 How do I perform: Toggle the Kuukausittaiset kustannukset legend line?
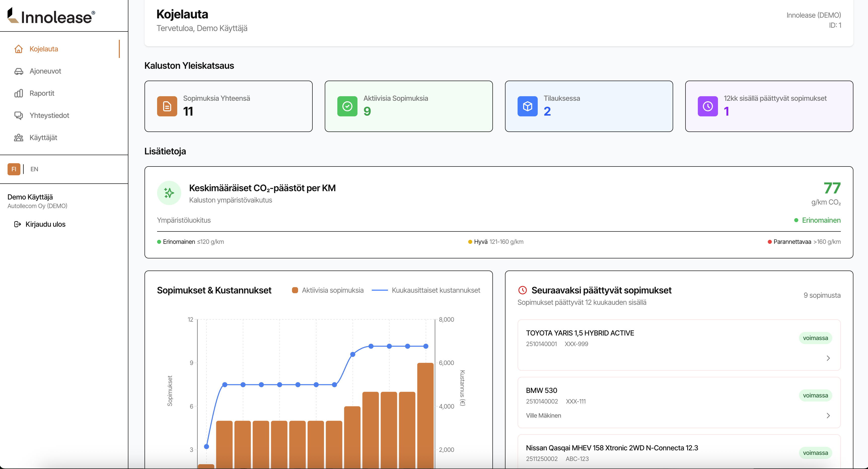pyautogui.click(x=380, y=290)
